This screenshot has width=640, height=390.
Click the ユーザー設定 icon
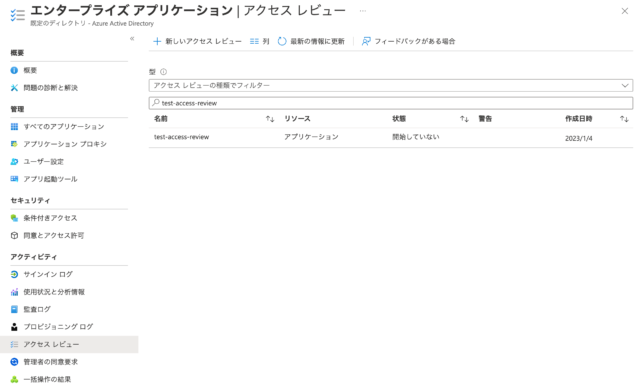(14, 162)
